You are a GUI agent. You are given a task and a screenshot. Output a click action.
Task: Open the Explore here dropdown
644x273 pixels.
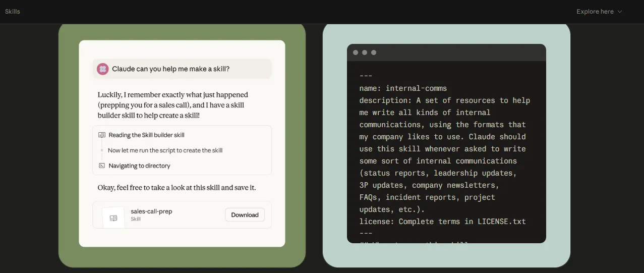[x=599, y=12]
